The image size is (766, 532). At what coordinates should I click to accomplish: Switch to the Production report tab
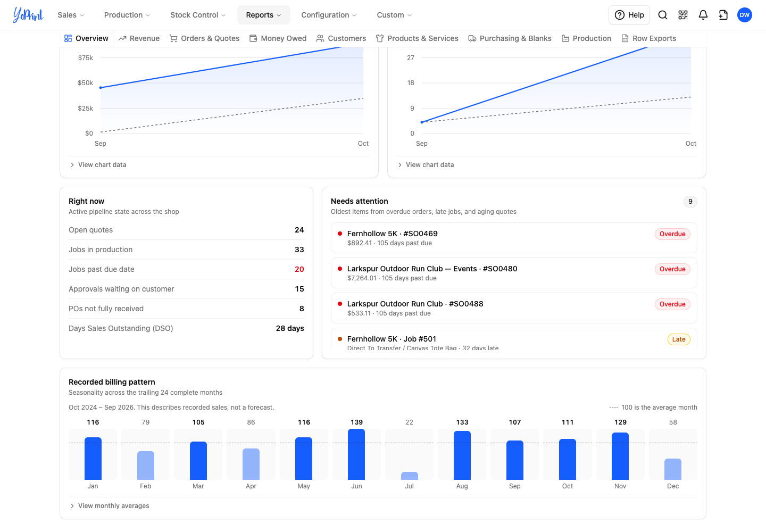(x=586, y=38)
